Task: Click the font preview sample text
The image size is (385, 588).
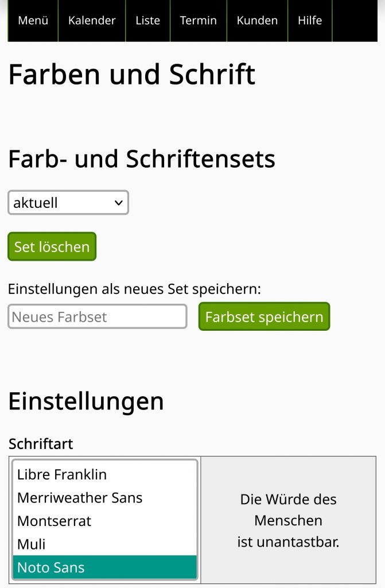Action: (288, 520)
